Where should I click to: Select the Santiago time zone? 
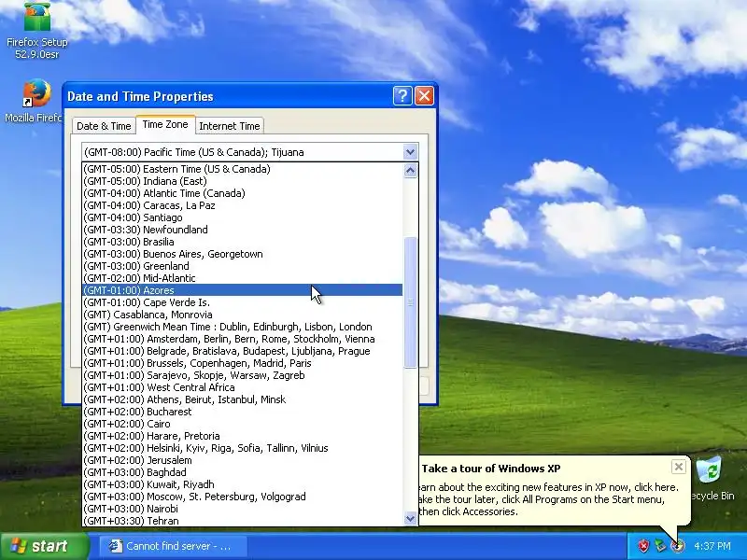[x=243, y=217]
